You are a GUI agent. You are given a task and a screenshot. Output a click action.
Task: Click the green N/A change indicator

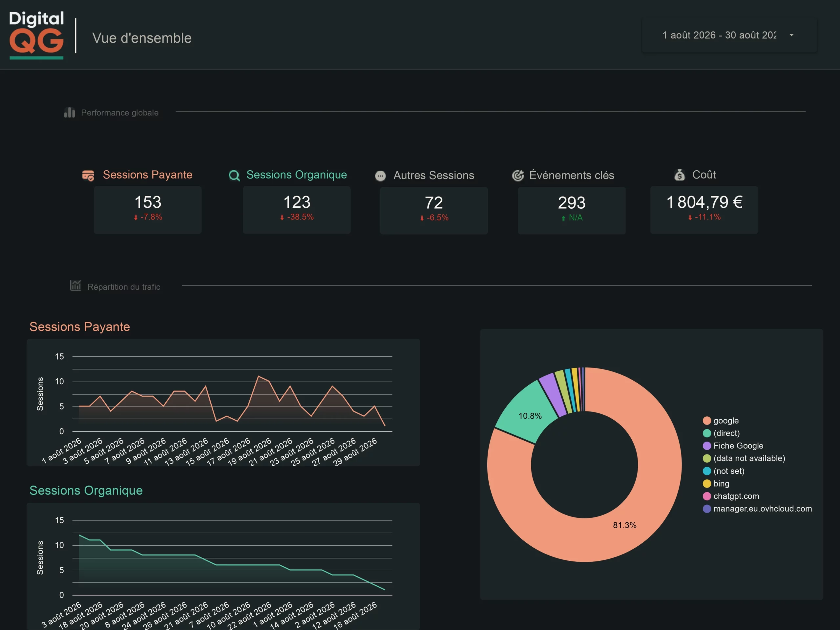[572, 218]
